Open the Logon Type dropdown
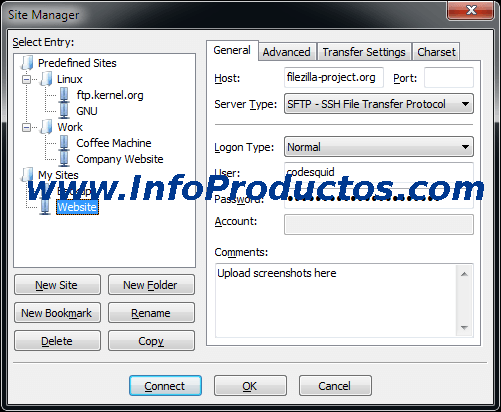 pos(379,147)
